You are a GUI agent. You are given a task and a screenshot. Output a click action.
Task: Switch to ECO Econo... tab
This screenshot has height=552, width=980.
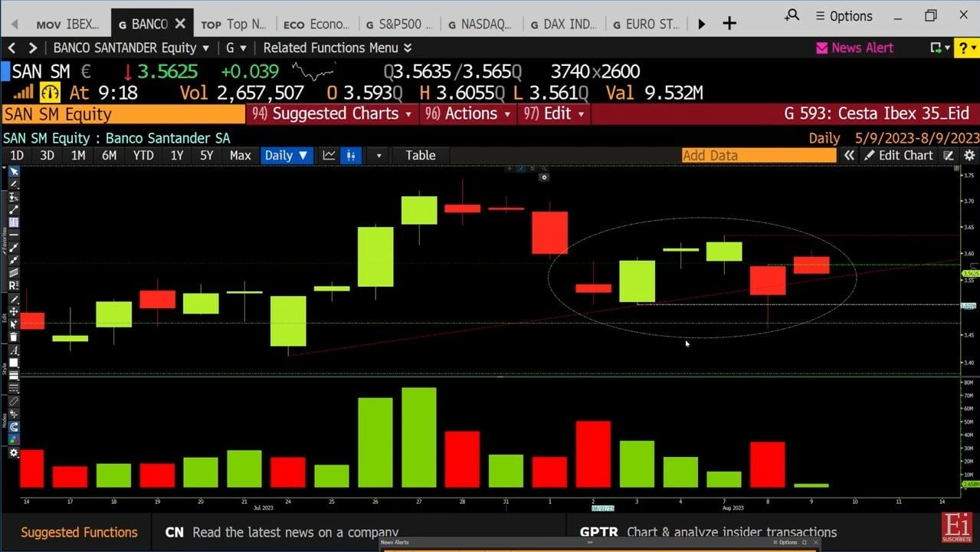316,25
